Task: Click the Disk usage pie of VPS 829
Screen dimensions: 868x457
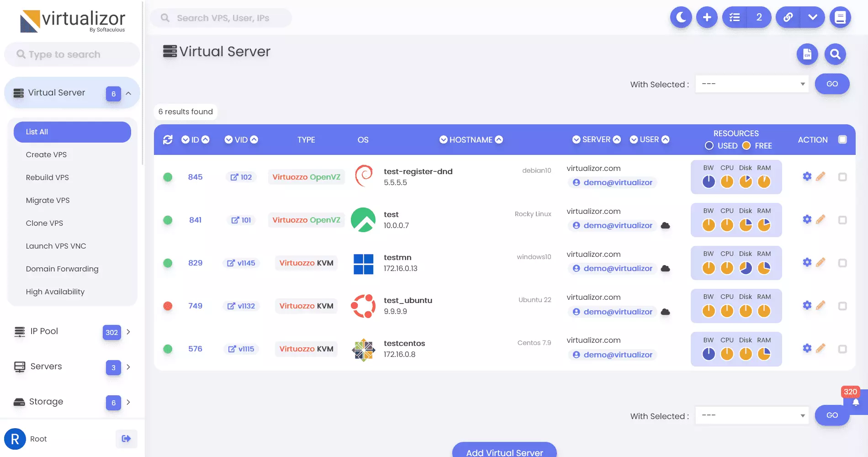Action: coord(746,268)
